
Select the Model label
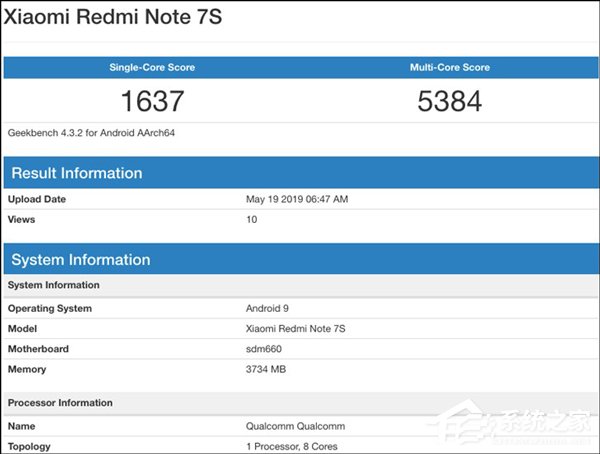coord(23,328)
